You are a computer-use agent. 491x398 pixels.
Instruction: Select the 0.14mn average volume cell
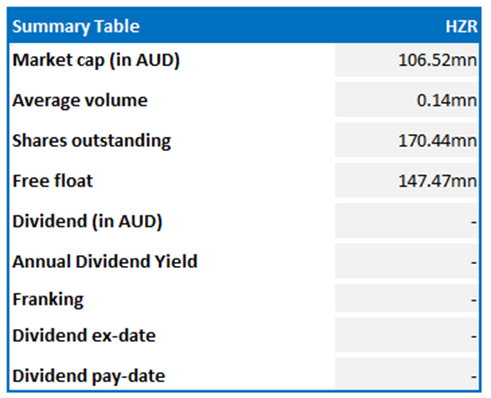(407, 100)
